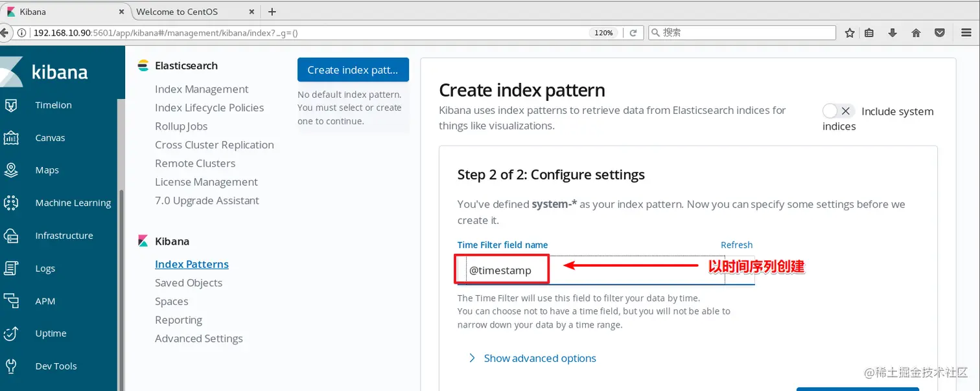Open the Pocket icon in toolbar

click(x=939, y=32)
